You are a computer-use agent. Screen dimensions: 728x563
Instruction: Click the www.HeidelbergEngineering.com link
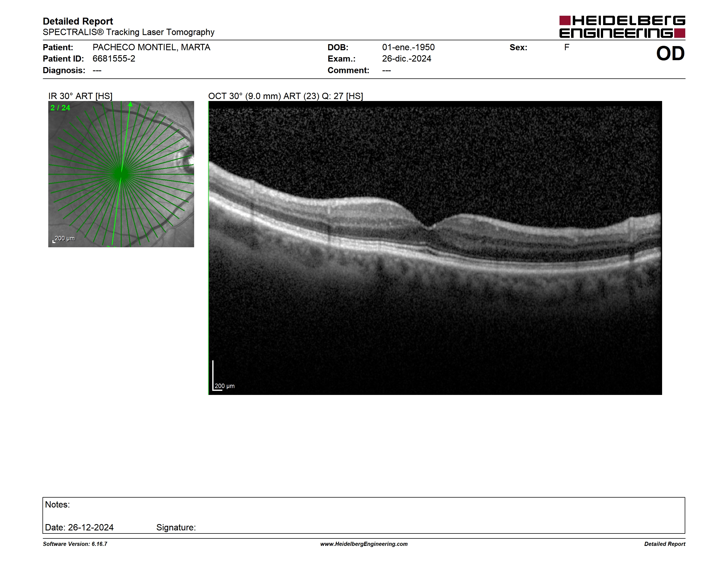point(364,544)
